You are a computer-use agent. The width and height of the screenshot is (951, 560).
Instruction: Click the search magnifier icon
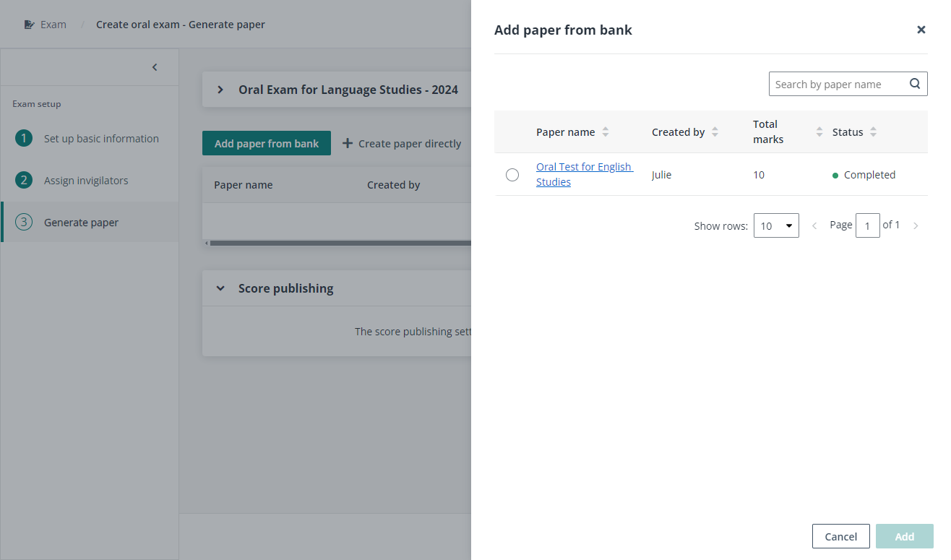tap(914, 84)
